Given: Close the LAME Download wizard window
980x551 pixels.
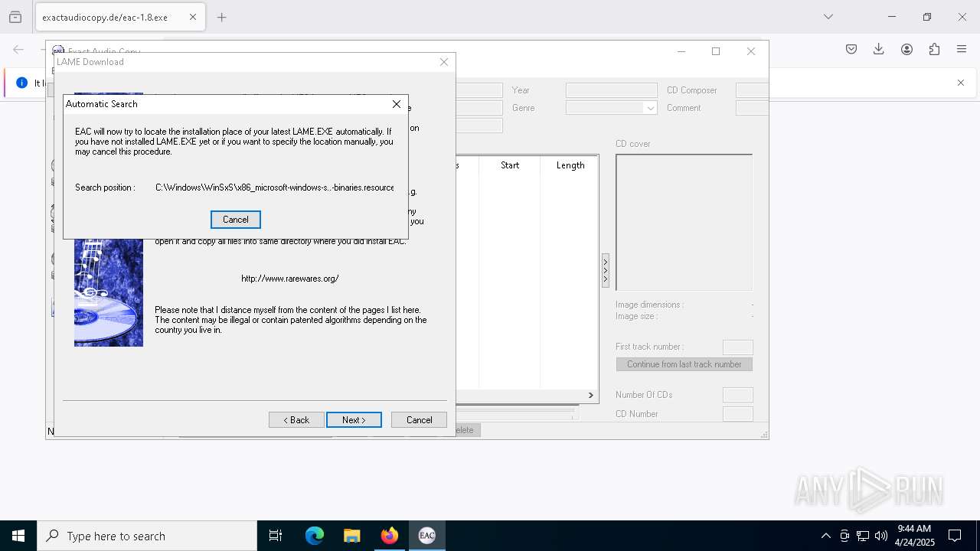Looking at the screenshot, I should point(443,62).
